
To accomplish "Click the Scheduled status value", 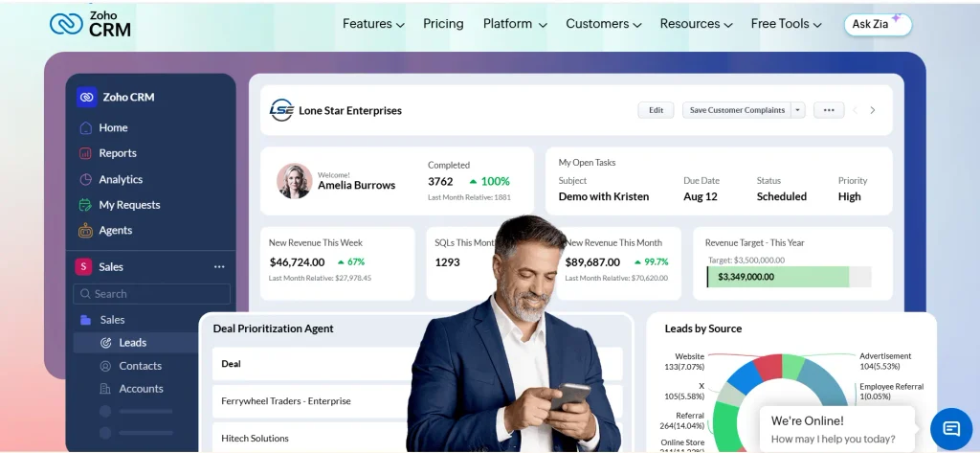I will pos(782,196).
